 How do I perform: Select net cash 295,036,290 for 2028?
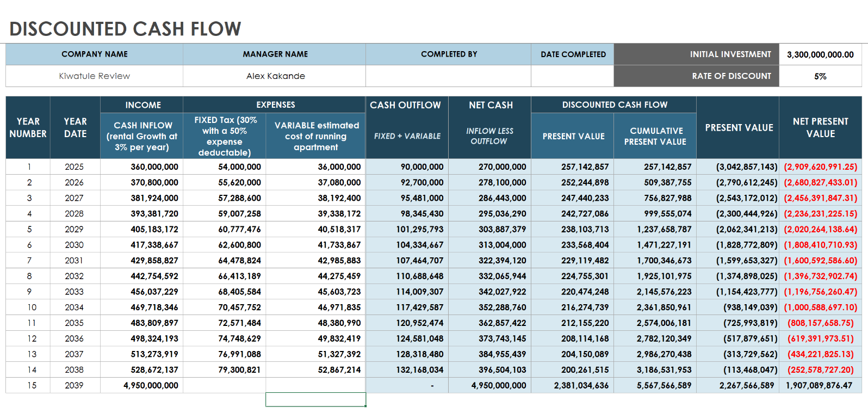coord(490,214)
